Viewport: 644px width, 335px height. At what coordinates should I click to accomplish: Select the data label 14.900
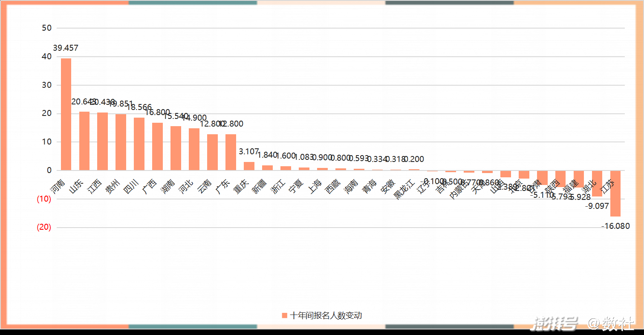(x=194, y=118)
